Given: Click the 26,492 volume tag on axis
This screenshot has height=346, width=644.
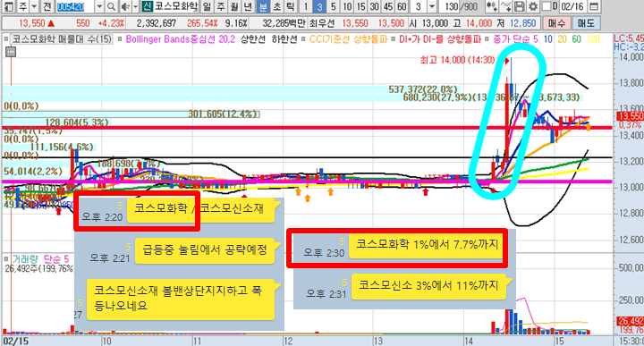Looking at the screenshot, I should point(631,321).
